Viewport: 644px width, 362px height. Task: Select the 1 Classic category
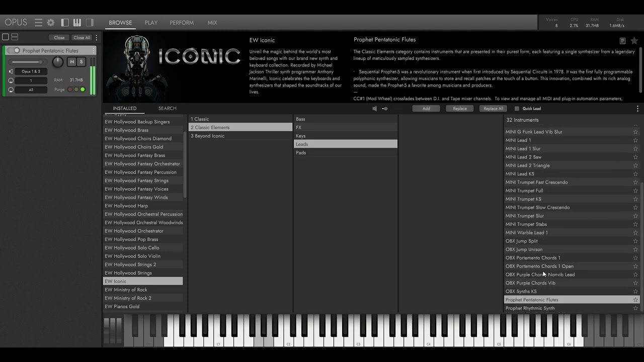pos(240,119)
